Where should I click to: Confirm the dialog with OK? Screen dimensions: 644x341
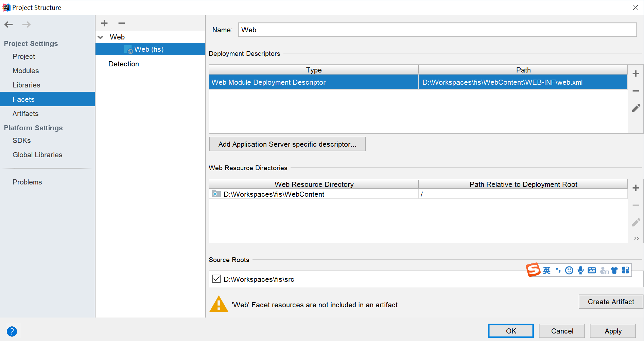click(x=511, y=331)
